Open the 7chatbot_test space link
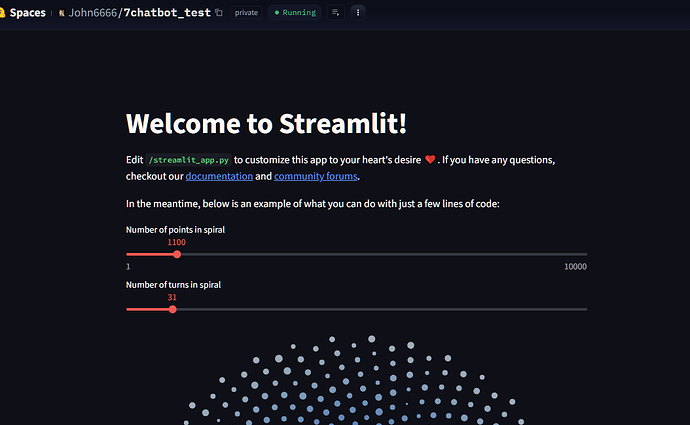The width and height of the screenshot is (690, 425). [167, 12]
